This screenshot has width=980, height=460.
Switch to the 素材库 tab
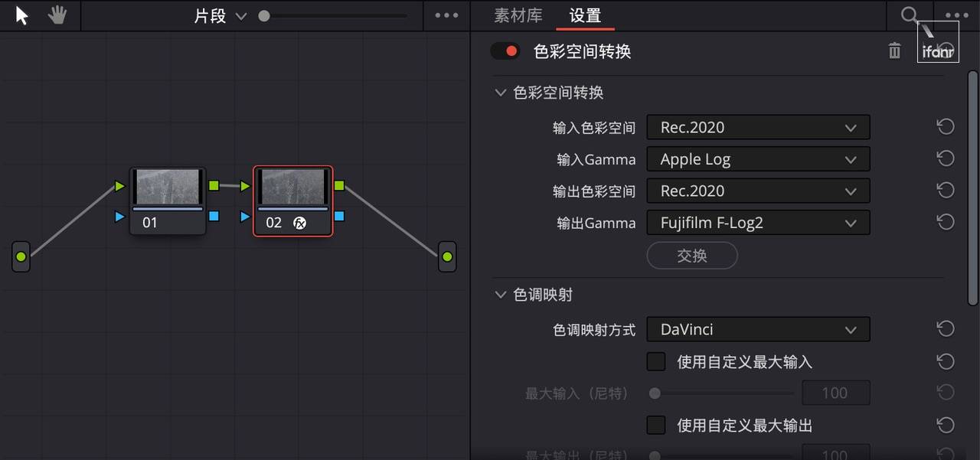518,15
